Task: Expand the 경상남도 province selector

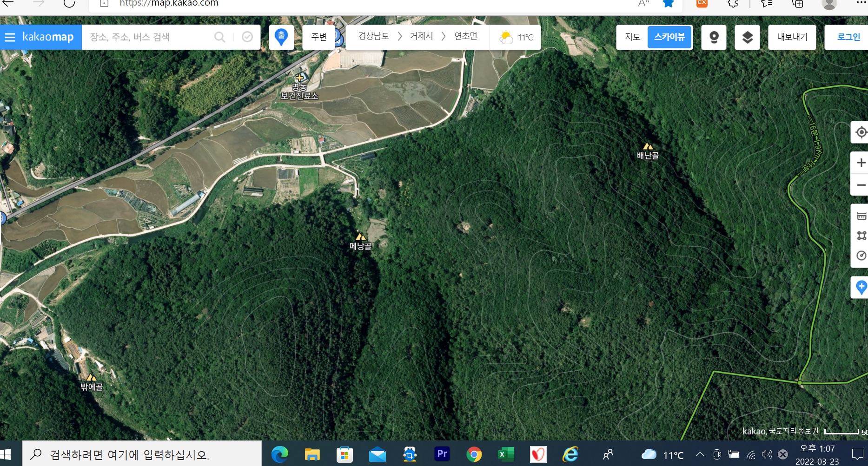Action: pyautogui.click(x=373, y=36)
